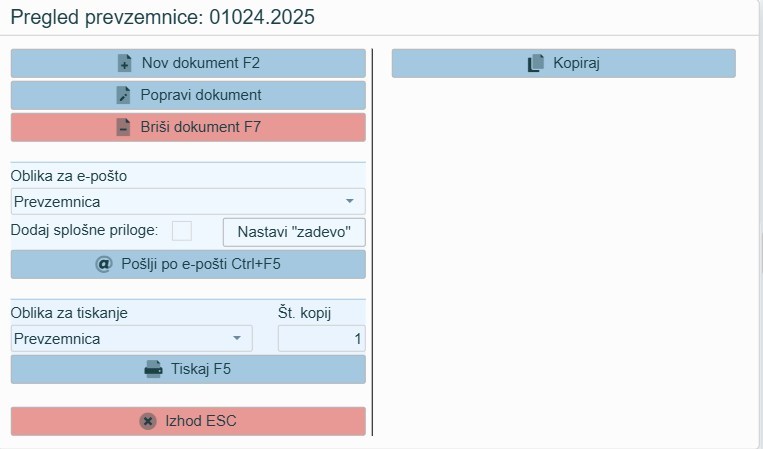Click the copy pages icon
763x449 pixels.
536,63
